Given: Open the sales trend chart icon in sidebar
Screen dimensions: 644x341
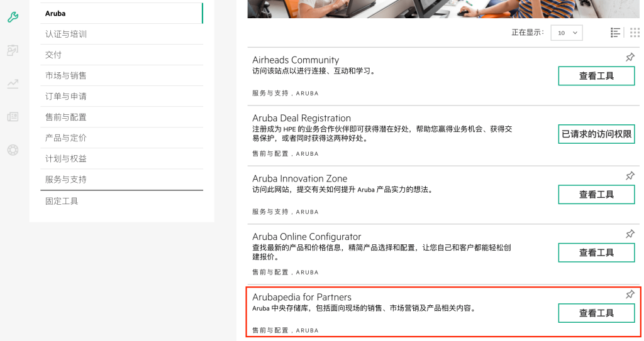Looking at the screenshot, I should (13, 84).
